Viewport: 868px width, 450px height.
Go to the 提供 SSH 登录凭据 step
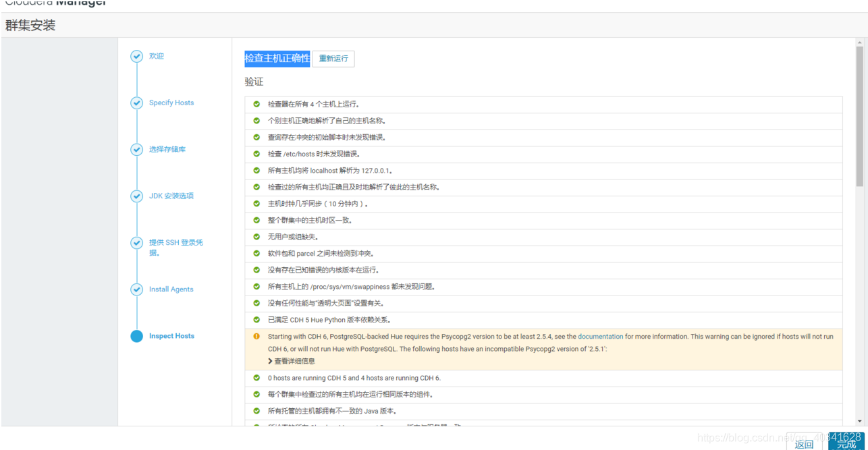[175, 248]
